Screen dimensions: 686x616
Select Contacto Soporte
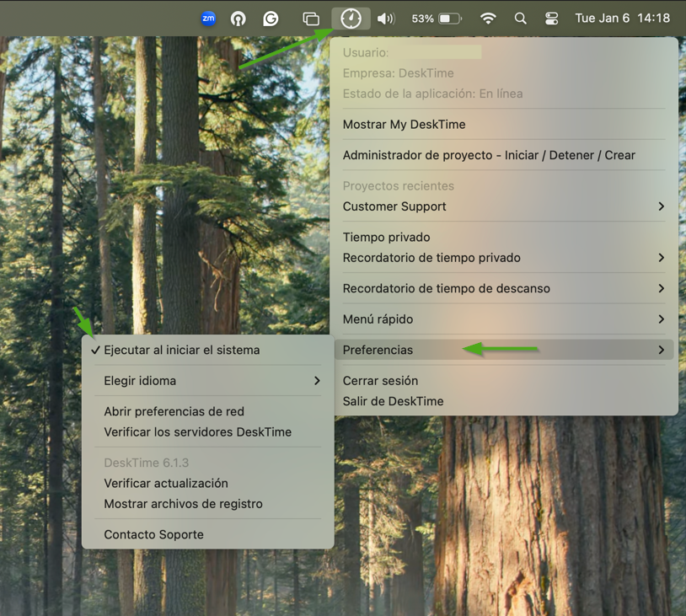click(x=153, y=534)
